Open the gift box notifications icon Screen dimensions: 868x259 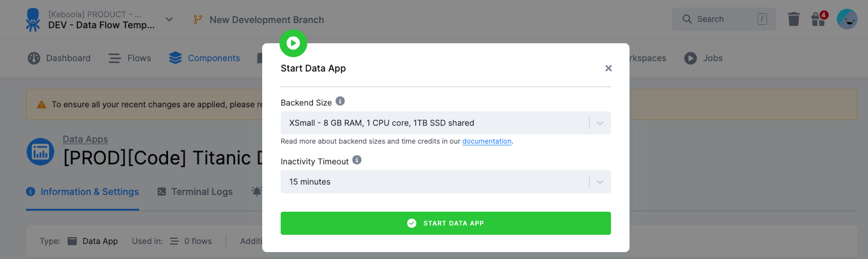[x=818, y=20]
